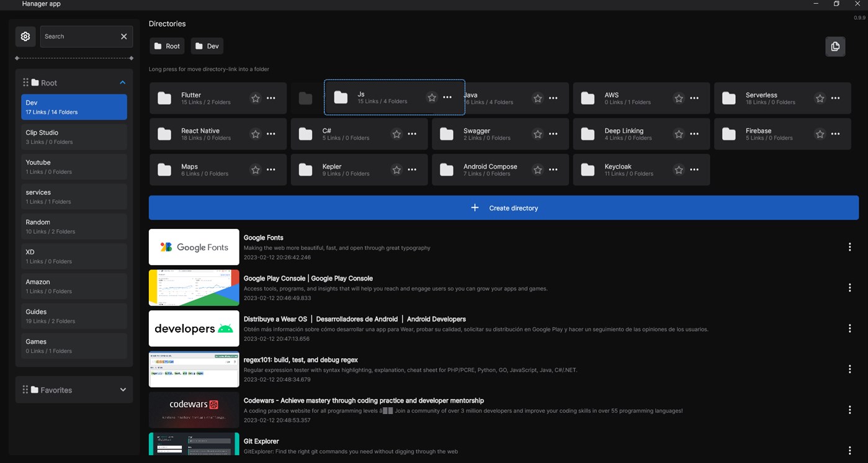Go to Root breadcrumb
Viewport: 868px width, 463px height.
pos(167,46)
